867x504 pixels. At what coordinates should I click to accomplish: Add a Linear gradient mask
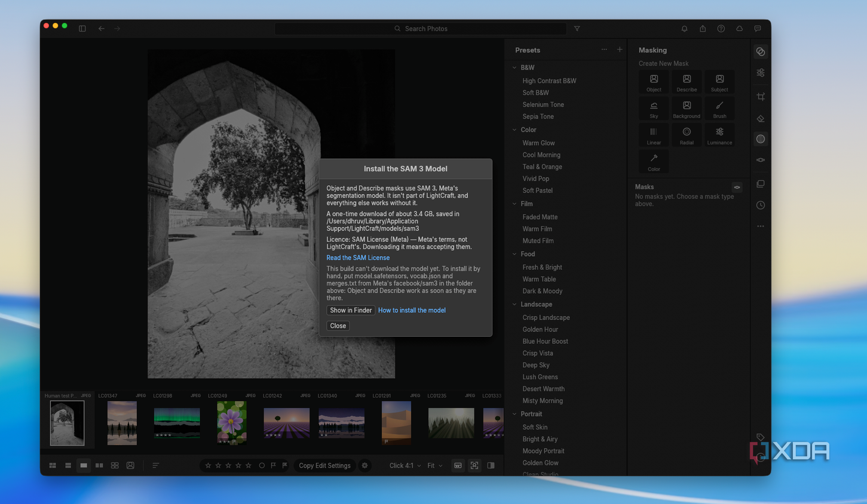tap(654, 136)
